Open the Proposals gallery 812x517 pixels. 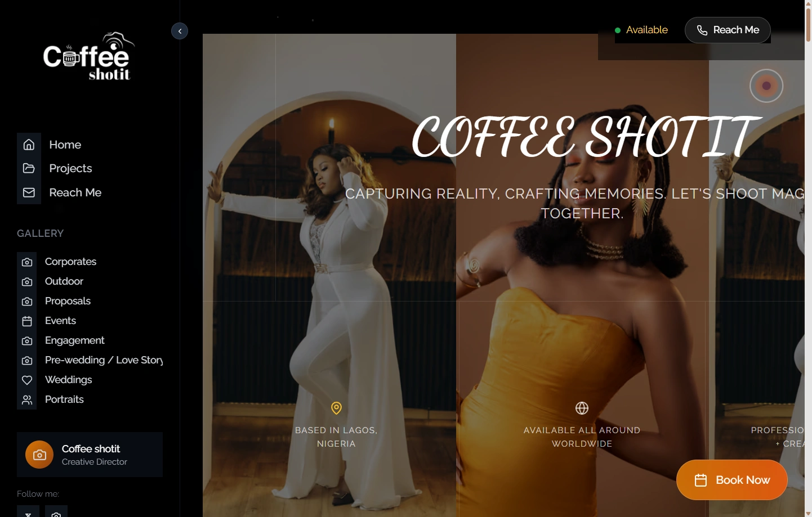(68, 301)
